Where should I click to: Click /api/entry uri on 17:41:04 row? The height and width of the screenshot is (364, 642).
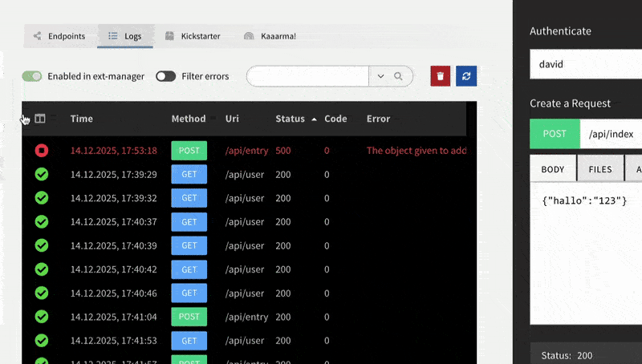246,317
